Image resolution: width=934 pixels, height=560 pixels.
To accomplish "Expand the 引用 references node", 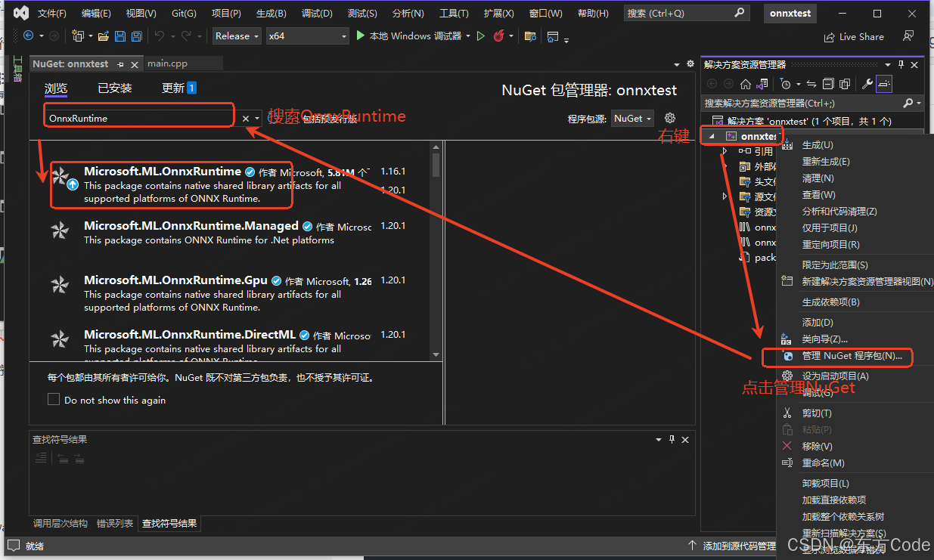I will pos(725,151).
